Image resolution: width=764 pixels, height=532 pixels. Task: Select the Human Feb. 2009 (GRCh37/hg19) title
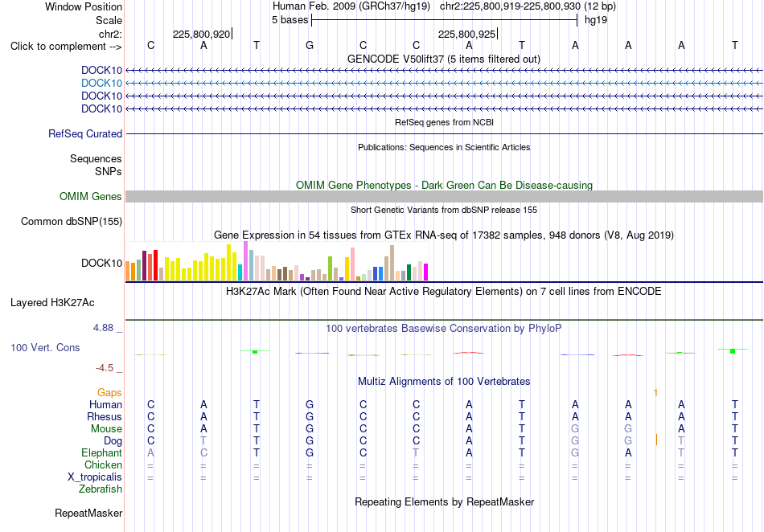click(351, 6)
